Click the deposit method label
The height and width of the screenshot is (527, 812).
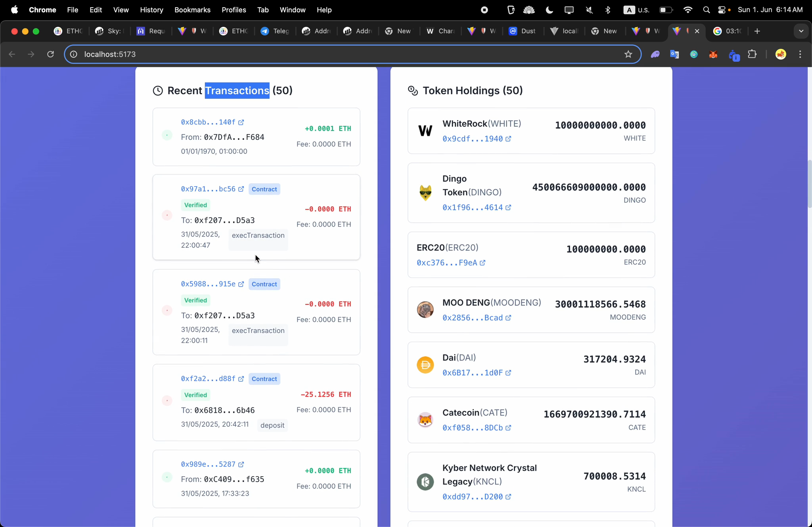272,425
